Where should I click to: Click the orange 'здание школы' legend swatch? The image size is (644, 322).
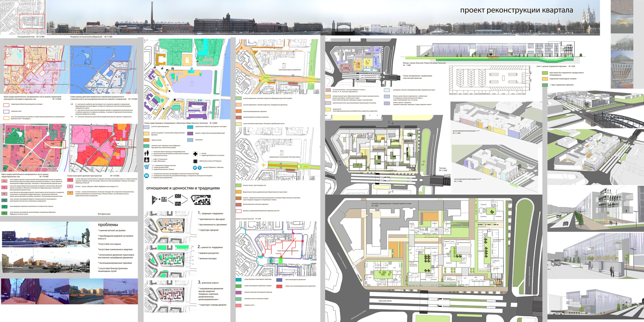coord(147,140)
